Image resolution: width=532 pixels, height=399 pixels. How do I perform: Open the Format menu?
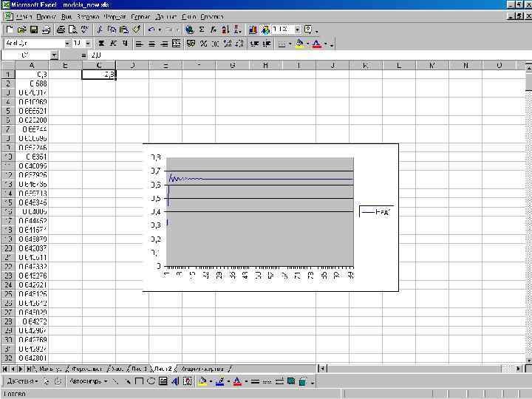click(115, 16)
